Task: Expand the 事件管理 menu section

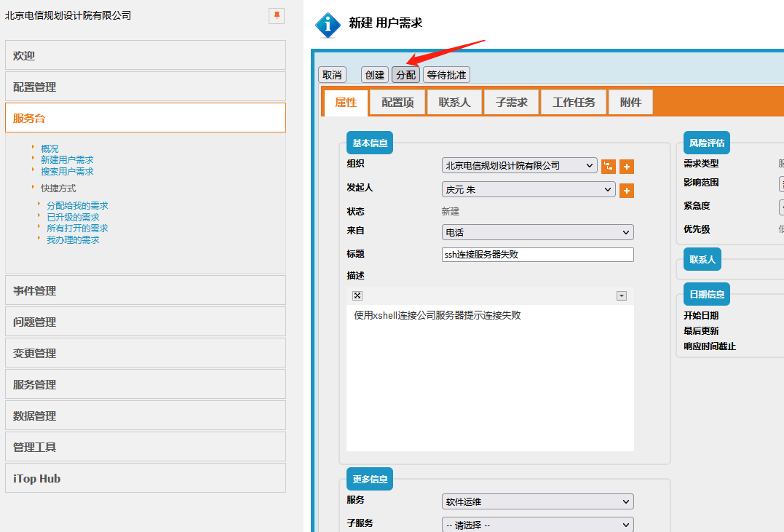Action: 146,290
